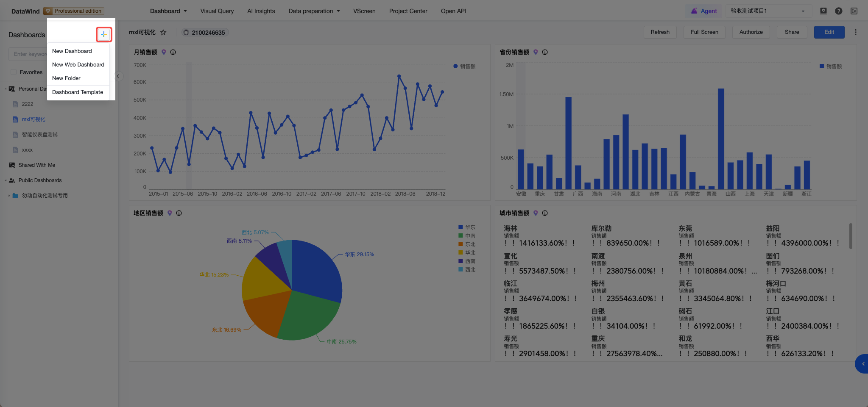This screenshot has height=407, width=868.
Task: Click the Full Screen button
Action: point(704,32)
